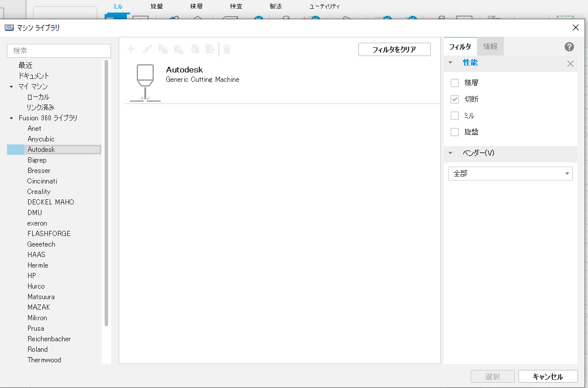Collapse the マイ マシン tree node

point(11,86)
